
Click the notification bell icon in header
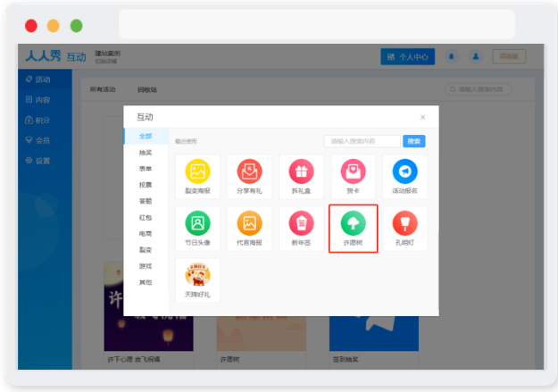coord(451,56)
